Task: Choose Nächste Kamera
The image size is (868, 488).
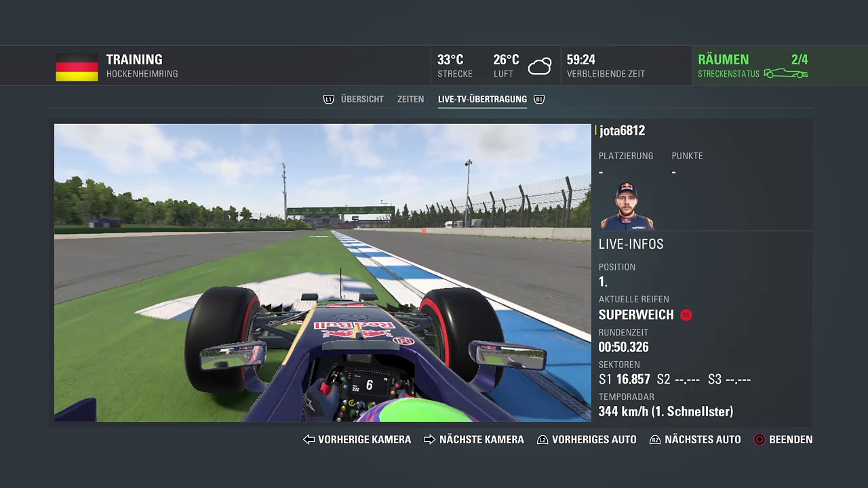Action: coord(481,440)
